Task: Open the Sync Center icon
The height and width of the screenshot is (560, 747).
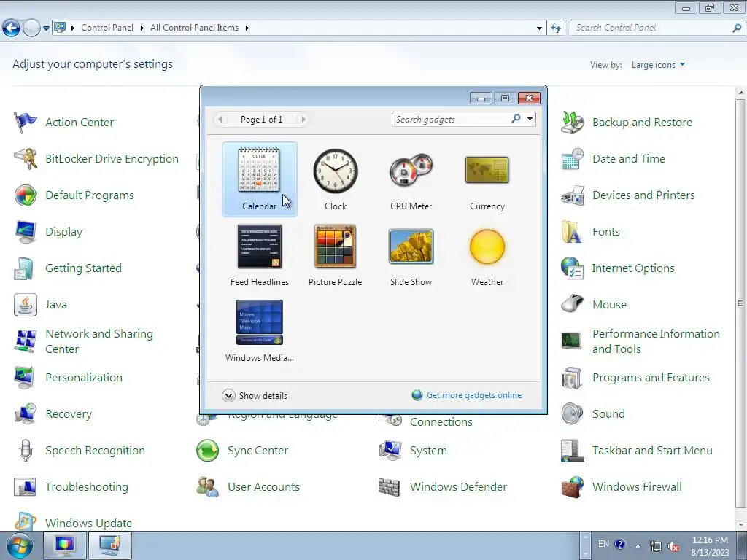Action: (x=208, y=451)
